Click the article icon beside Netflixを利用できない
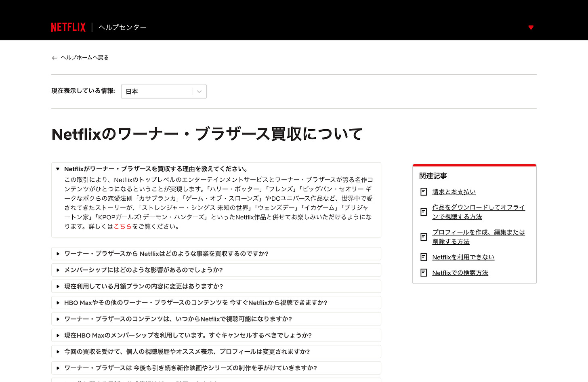Screen dimensions: 588x382 pyautogui.click(x=423, y=257)
